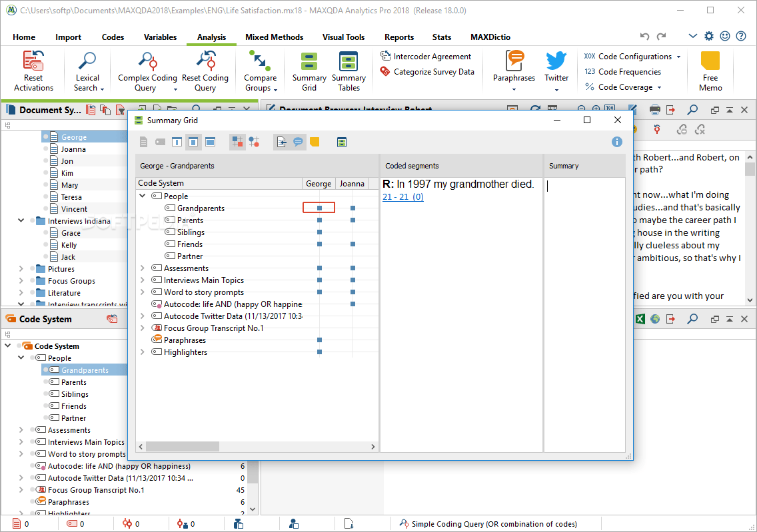
Task: Click the Reset Activations icon in Code System header
Action: pos(112,319)
